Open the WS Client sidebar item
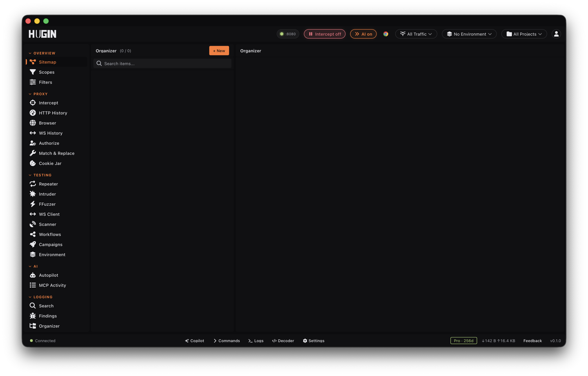This screenshot has height=376, width=588. coord(56,215)
